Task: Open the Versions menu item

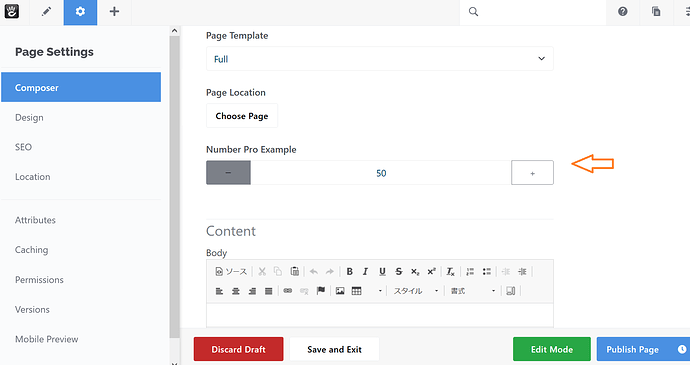Action: [x=32, y=310]
